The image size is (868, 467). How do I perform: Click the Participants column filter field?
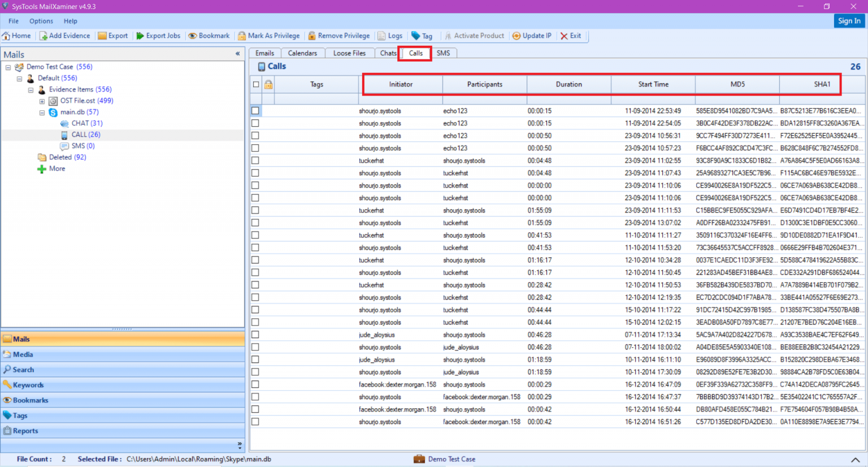tap(485, 100)
